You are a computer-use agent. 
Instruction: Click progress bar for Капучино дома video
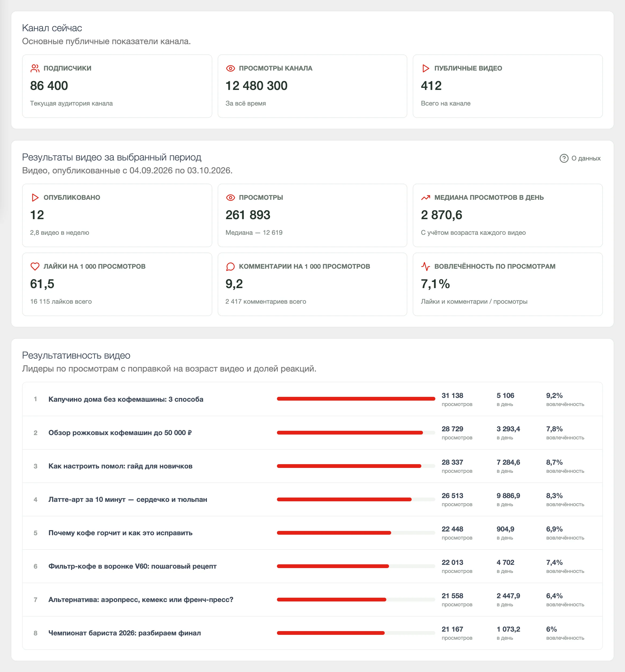tap(356, 399)
